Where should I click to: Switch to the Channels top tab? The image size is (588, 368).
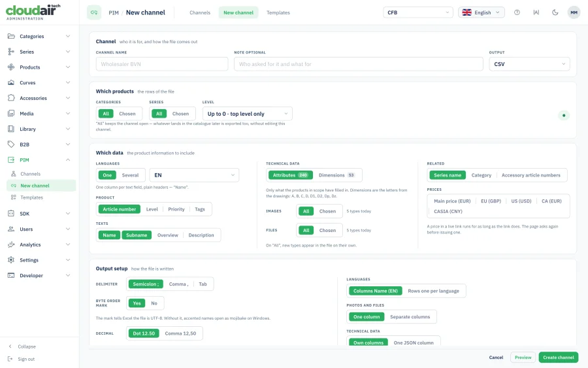200,12
